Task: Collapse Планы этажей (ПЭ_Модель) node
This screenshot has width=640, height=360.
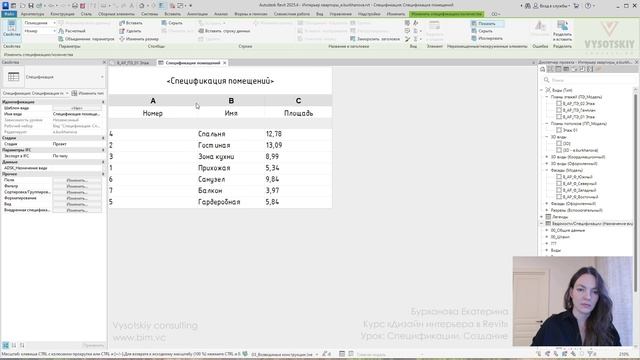Action: (x=547, y=97)
